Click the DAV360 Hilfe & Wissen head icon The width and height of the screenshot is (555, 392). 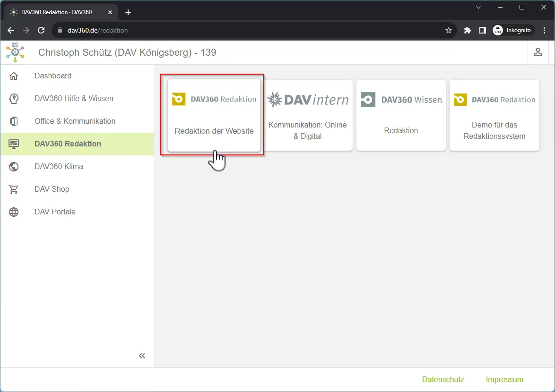14,99
